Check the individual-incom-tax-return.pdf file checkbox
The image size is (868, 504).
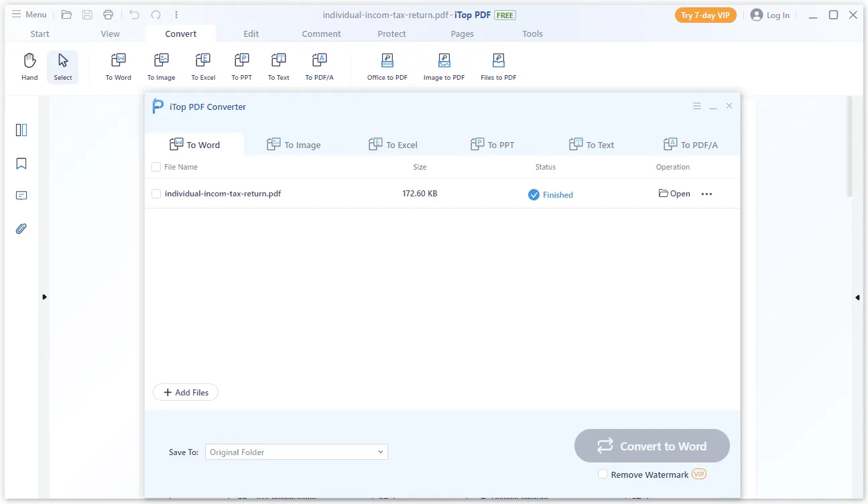tap(156, 194)
